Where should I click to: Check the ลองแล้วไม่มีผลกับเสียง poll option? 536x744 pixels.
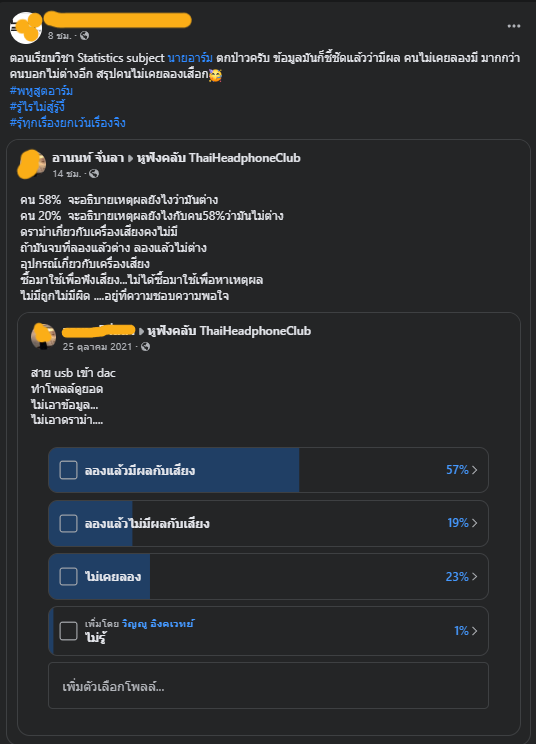(x=68, y=523)
